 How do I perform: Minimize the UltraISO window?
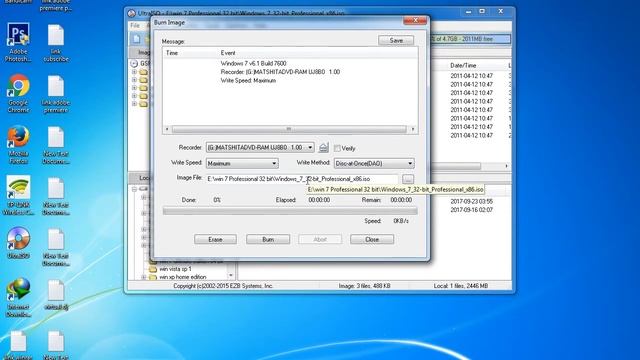[x=469, y=11]
